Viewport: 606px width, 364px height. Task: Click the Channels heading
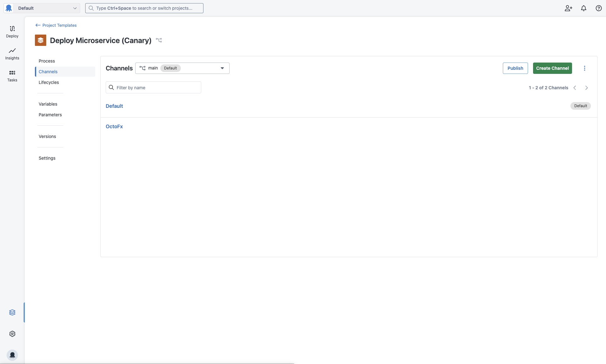click(119, 68)
